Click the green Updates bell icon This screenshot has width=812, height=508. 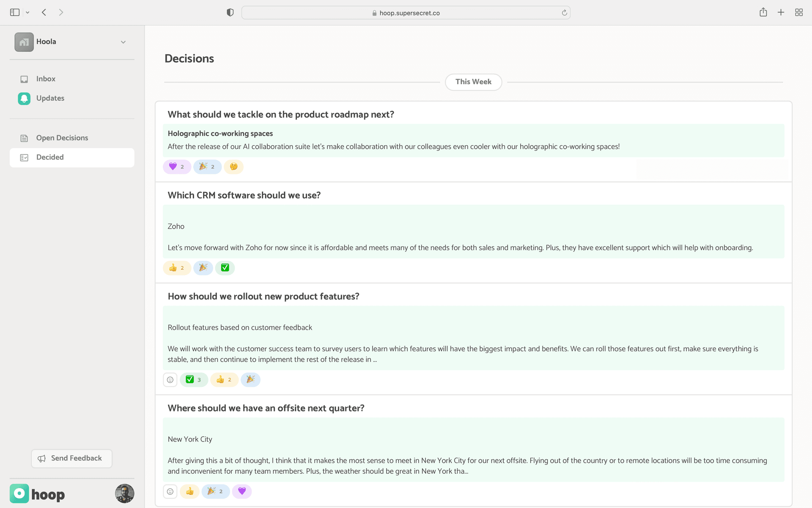[24, 98]
